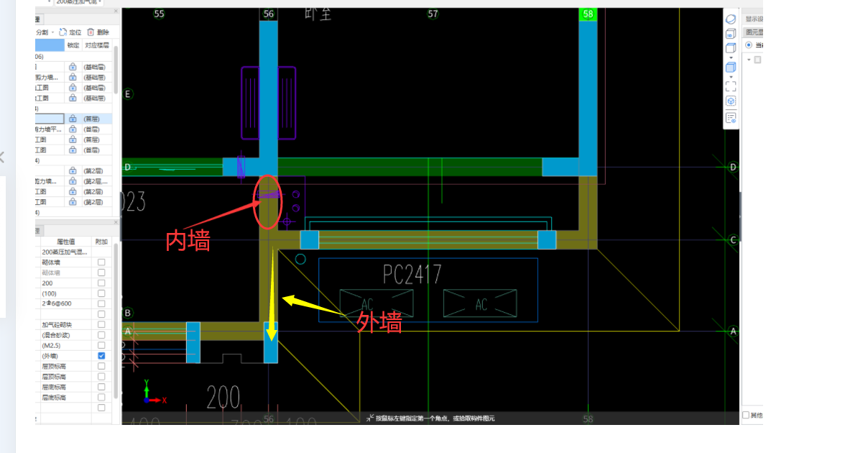Click the 图元显 tab header
Viewport: 868px width, 453px height.
tap(754, 32)
